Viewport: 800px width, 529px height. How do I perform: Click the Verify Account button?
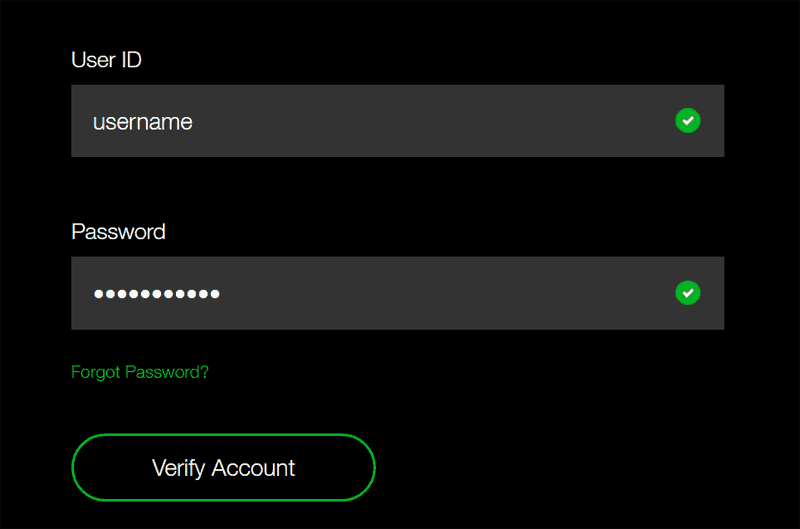[x=223, y=467]
